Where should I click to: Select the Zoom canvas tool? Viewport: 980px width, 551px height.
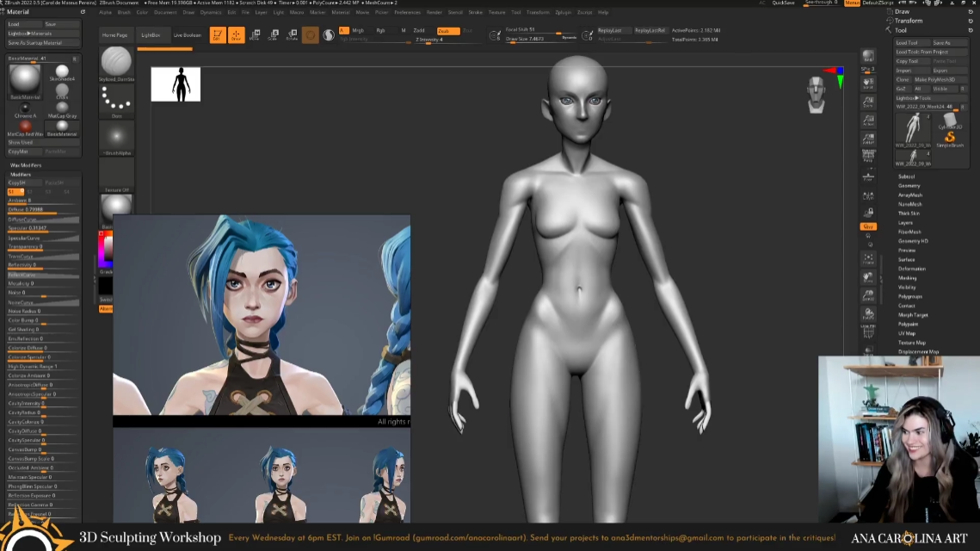click(x=868, y=102)
